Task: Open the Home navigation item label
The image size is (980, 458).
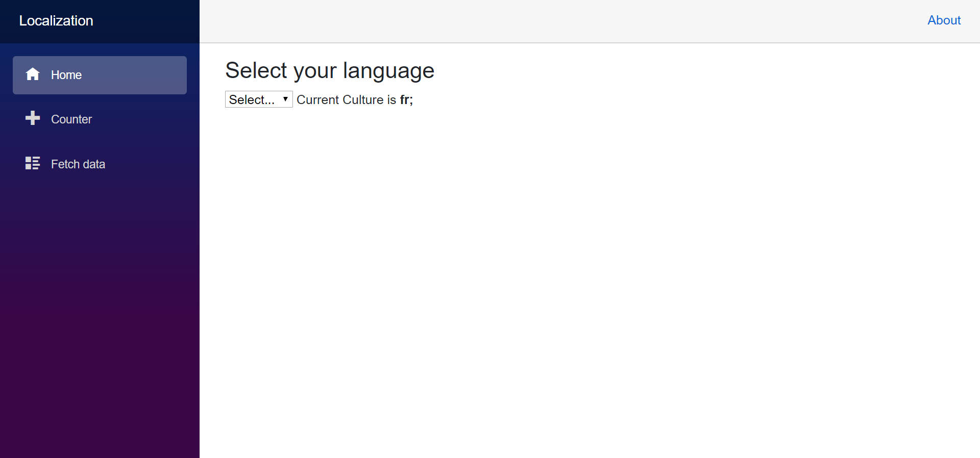Action: (66, 75)
